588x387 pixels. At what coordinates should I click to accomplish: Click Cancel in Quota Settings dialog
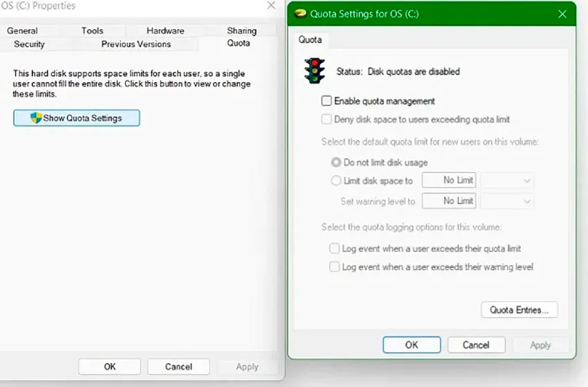476,345
